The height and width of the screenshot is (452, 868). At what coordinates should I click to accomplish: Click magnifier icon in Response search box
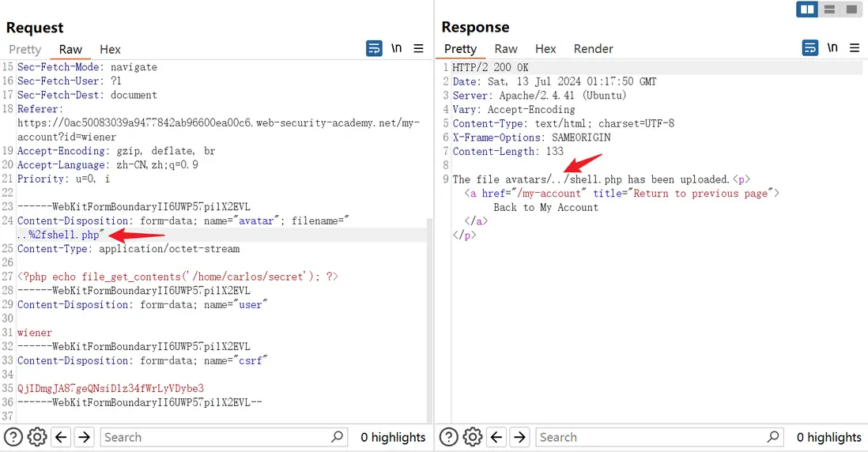point(773,437)
